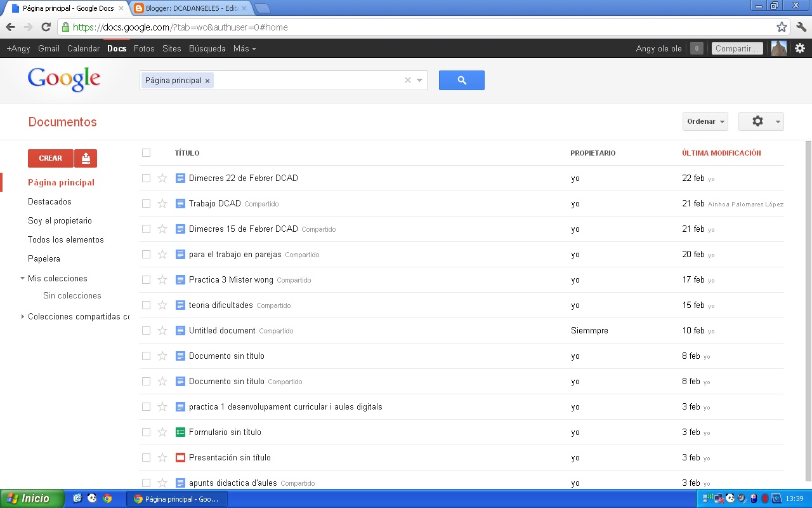This screenshot has width=812, height=508.
Task: Open the search options dropdown arrow
Action: pos(420,80)
